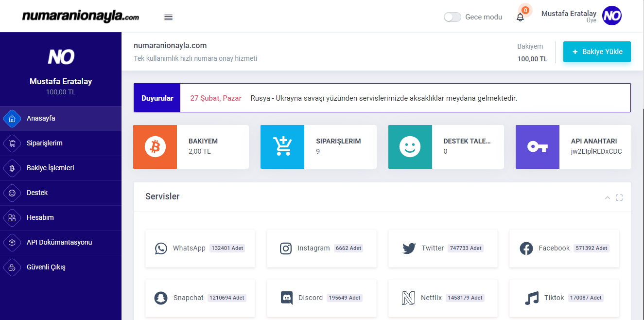Collapse the Servisler panel with chevron
The width and height of the screenshot is (644, 320).
(x=607, y=197)
